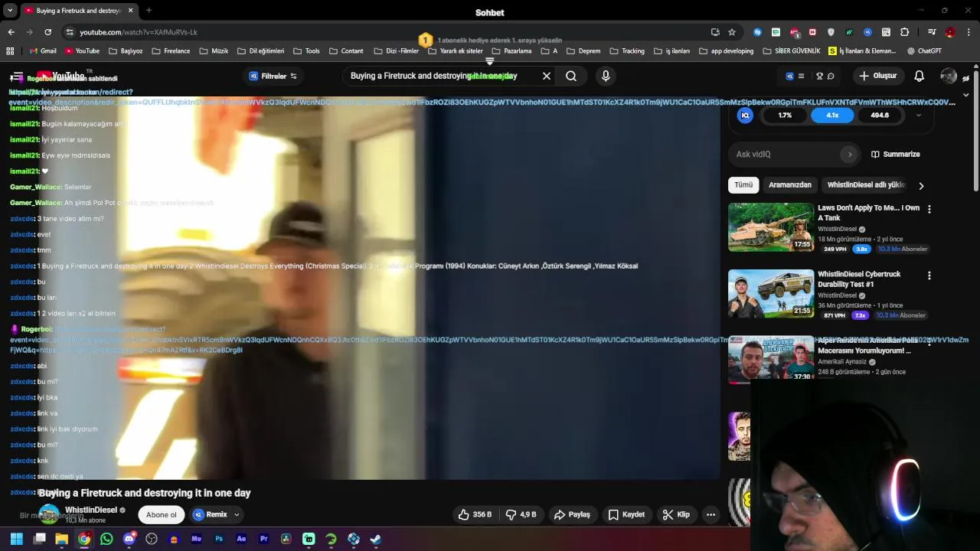The width and height of the screenshot is (980, 551).
Task: Show more filter chips with right arrow
Action: pos(921,185)
